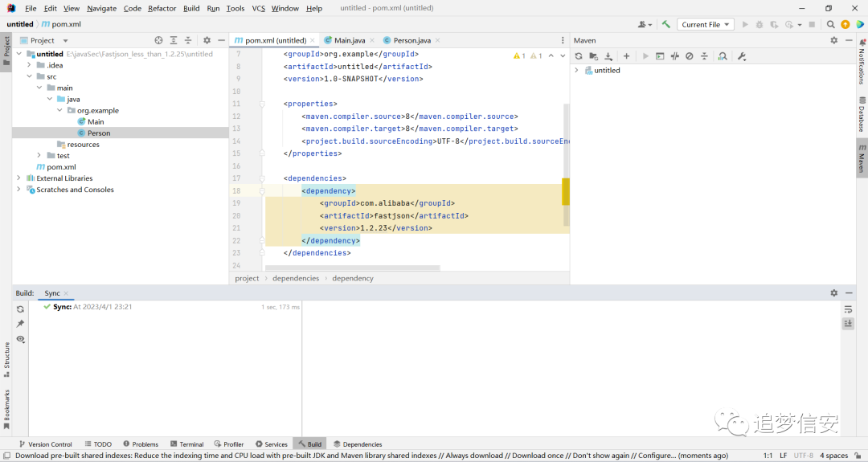Execute Maven goal icon
868x462 pixels.
660,56
